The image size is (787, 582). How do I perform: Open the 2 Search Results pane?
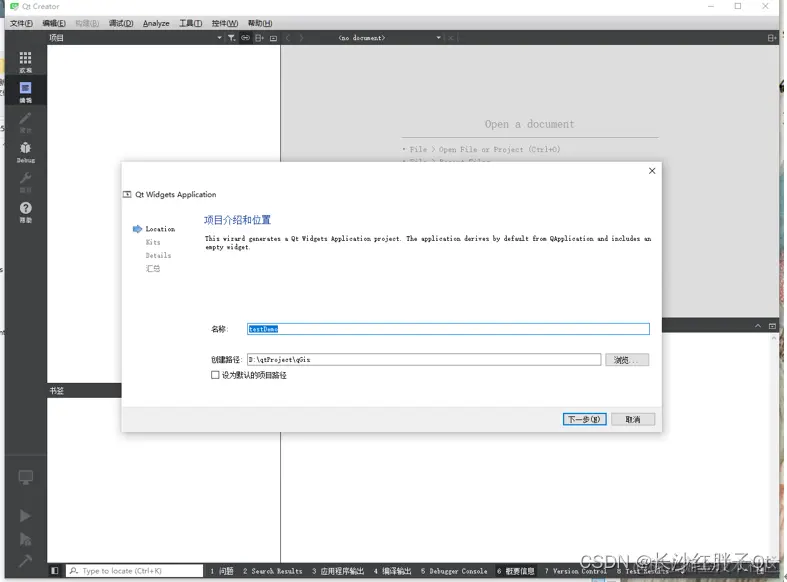tap(273, 571)
